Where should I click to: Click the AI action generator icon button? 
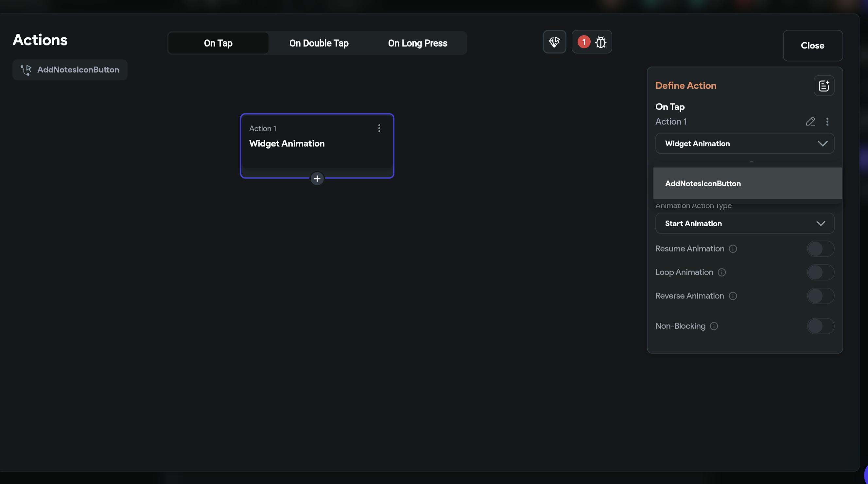pyautogui.click(x=554, y=42)
